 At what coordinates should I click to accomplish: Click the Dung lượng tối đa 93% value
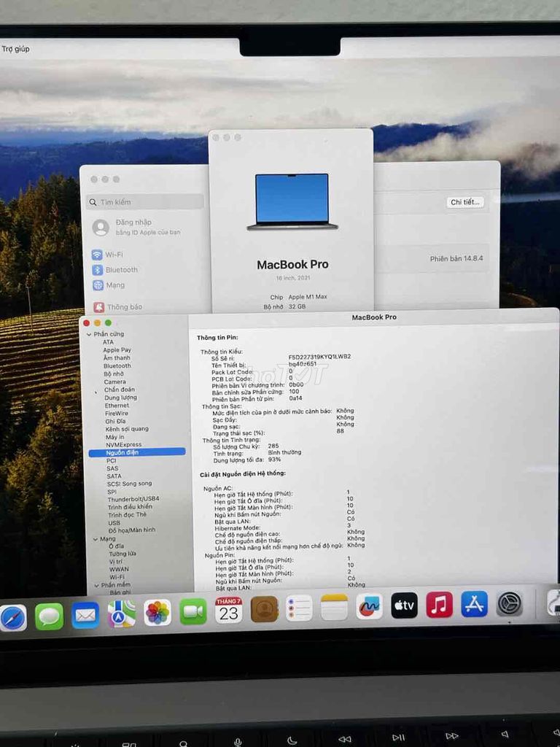(274, 460)
